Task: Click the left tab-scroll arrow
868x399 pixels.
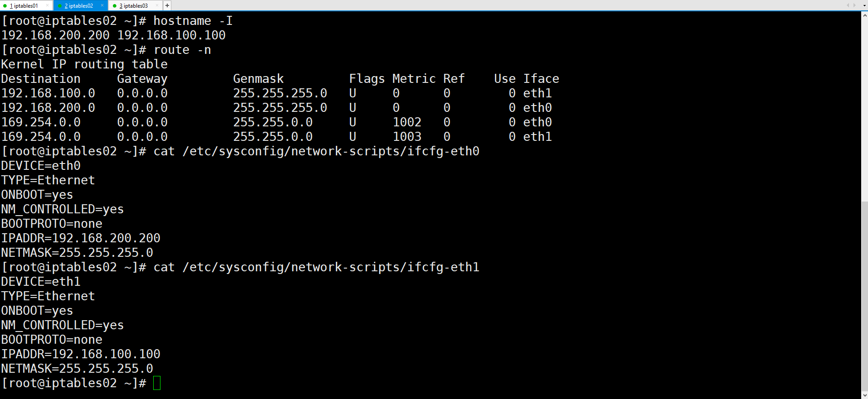Action: click(847, 5)
